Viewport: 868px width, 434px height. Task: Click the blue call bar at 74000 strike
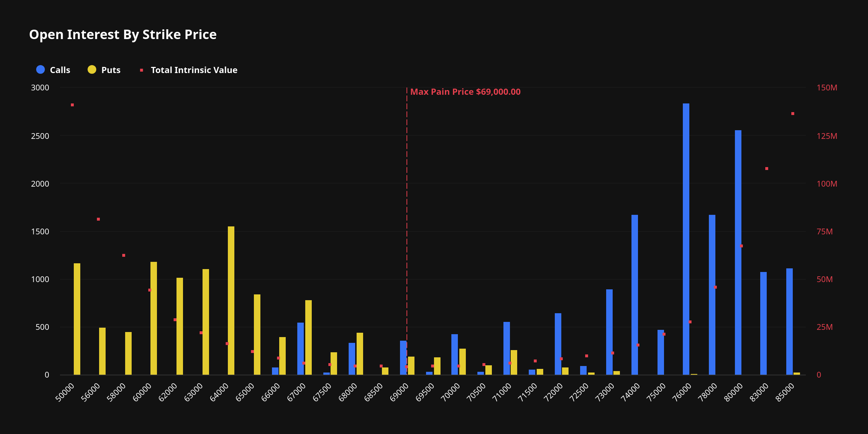pos(634,295)
